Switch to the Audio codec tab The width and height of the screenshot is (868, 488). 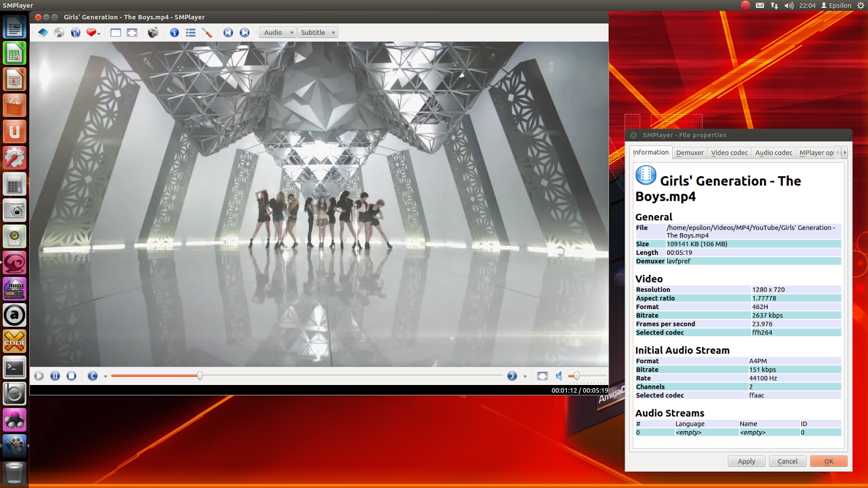point(774,153)
